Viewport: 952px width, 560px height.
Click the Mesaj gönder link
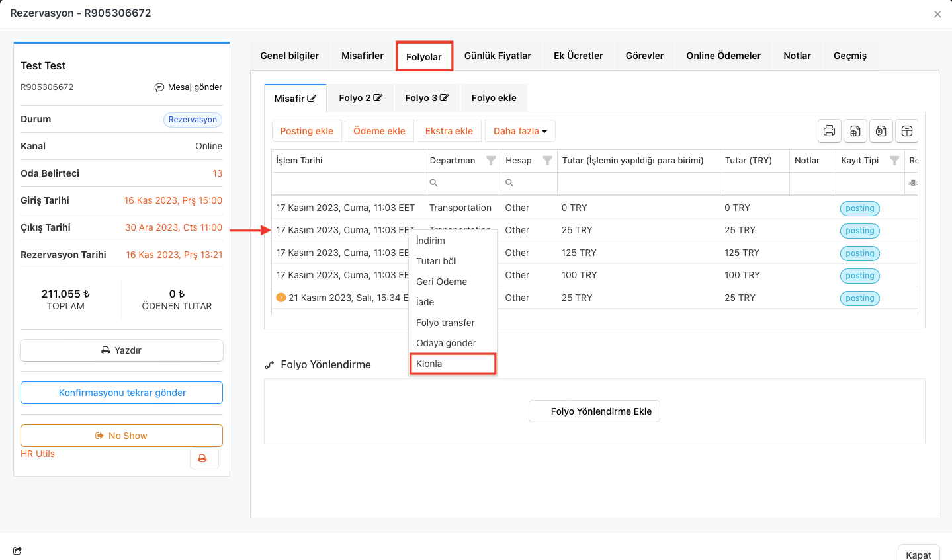click(x=189, y=87)
